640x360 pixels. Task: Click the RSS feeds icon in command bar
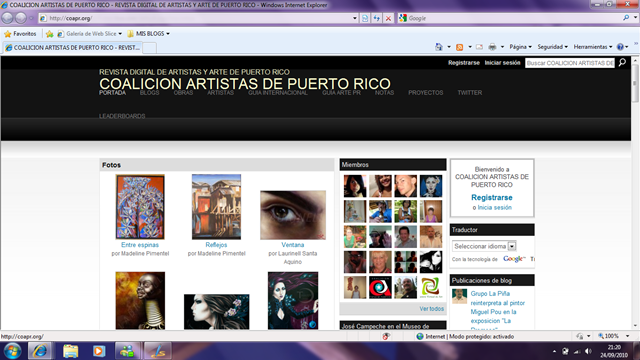tap(460, 47)
